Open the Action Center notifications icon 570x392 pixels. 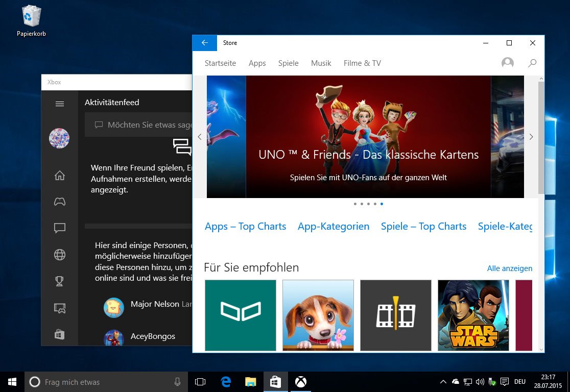pyautogui.click(x=504, y=382)
